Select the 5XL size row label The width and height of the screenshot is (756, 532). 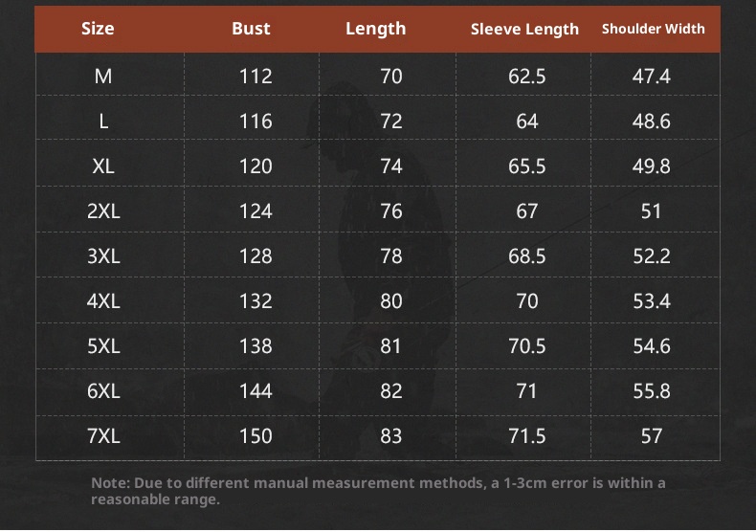pos(103,345)
